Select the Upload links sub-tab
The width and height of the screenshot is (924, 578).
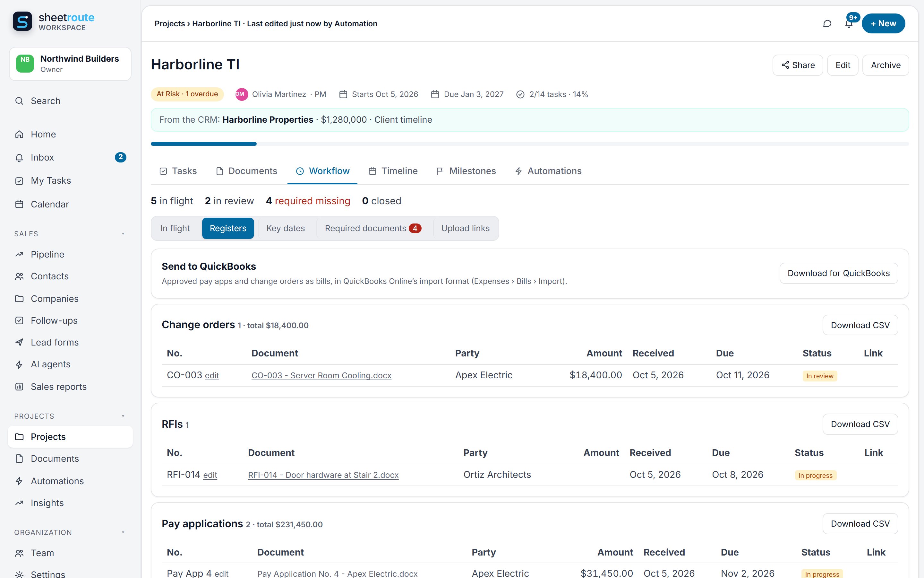click(x=466, y=228)
